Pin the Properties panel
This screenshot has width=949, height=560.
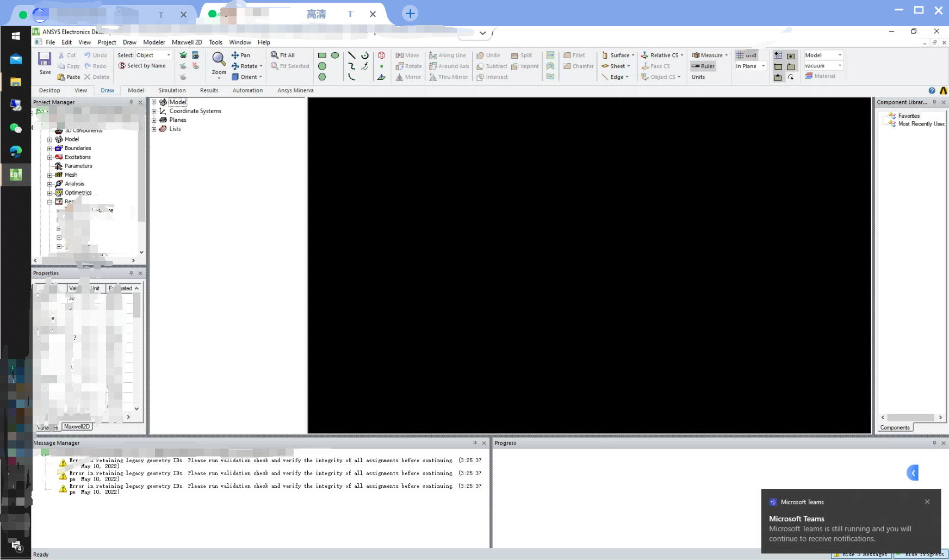[x=131, y=273]
